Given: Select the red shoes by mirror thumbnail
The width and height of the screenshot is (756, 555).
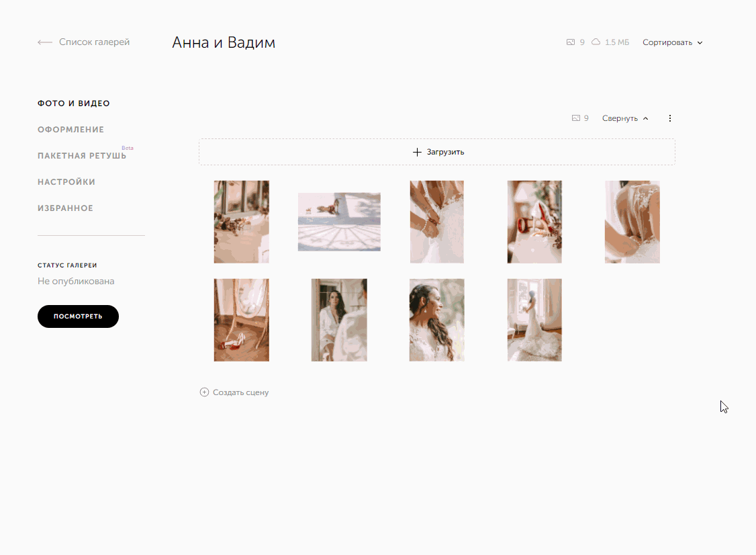Looking at the screenshot, I should (x=241, y=320).
